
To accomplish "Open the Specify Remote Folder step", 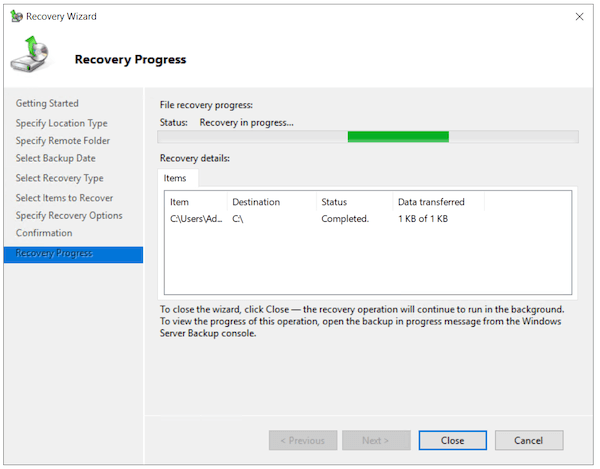I will [x=63, y=141].
